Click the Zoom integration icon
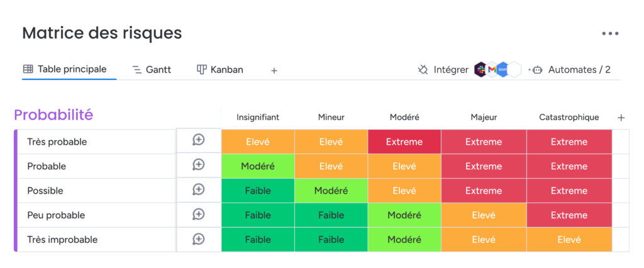Viewport: 644px width, 268px height. tap(502, 70)
